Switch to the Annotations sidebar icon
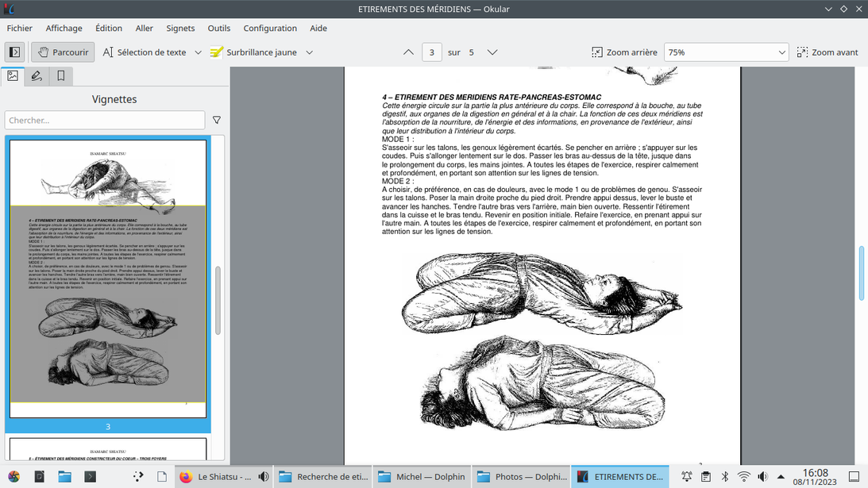This screenshot has height=488, width=868. [x=37, y=76]
